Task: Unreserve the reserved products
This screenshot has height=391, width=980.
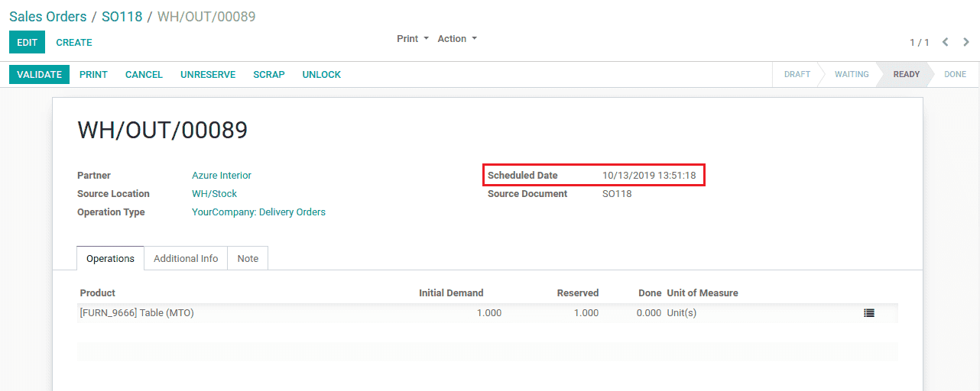Action: (x=208, y=74)
